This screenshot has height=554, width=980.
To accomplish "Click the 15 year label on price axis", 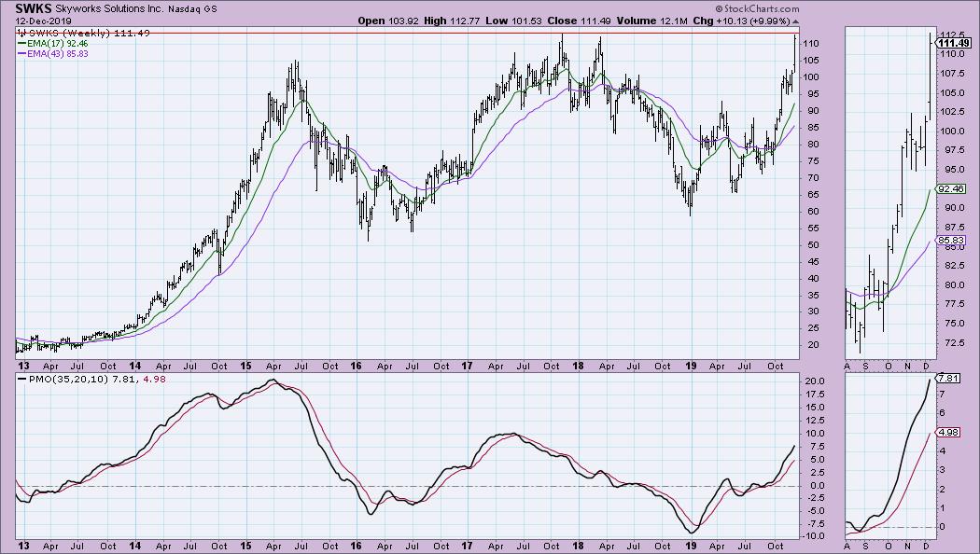I will pos(245,366).
